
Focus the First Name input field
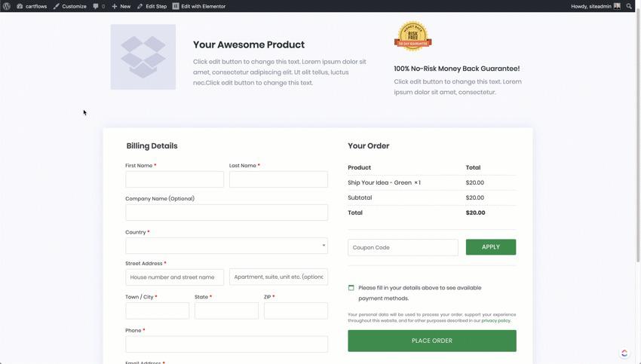click(174, 179)
